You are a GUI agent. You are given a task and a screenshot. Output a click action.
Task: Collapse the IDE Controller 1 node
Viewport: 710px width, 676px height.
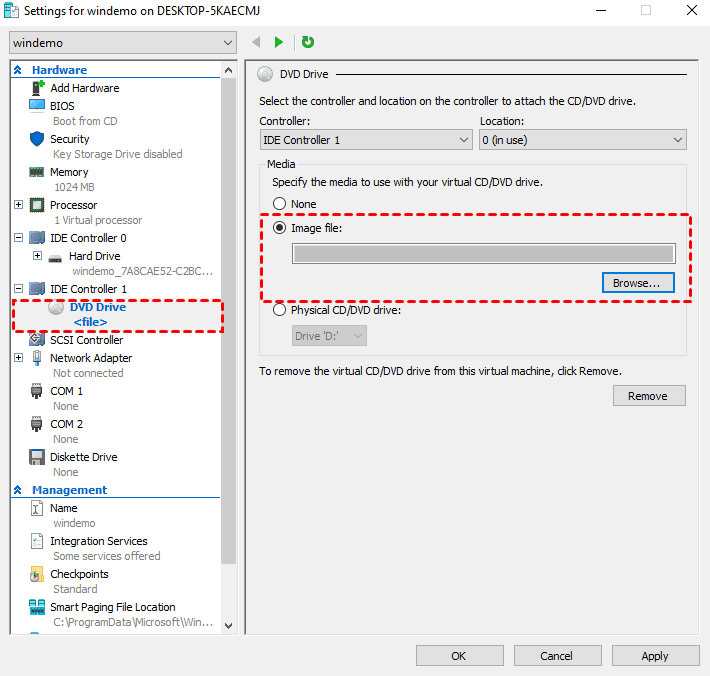pyautogui.click(x=19, y=288)
